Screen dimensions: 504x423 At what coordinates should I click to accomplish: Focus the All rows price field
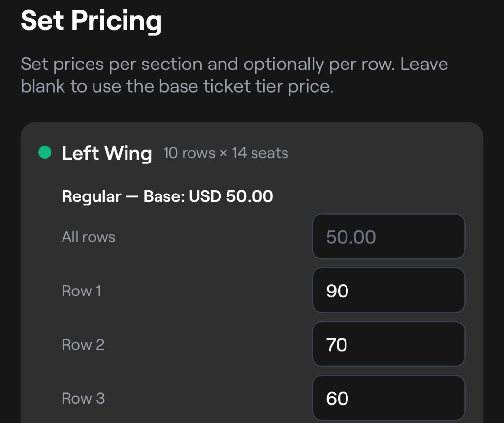388,237
